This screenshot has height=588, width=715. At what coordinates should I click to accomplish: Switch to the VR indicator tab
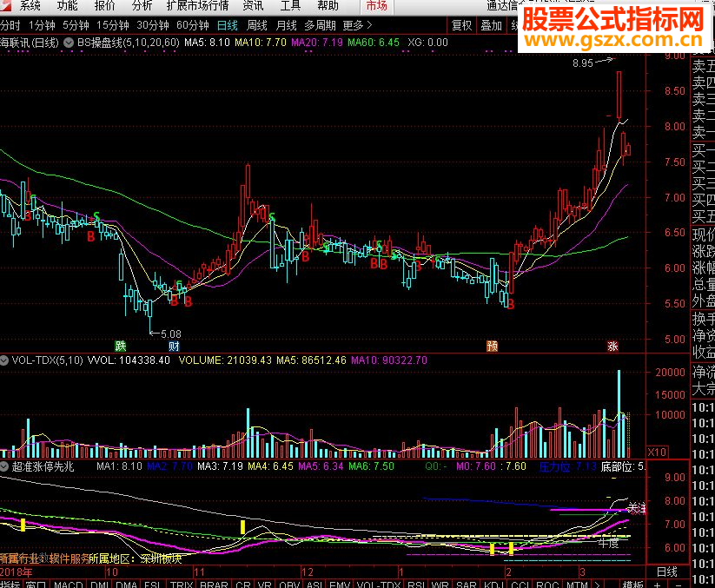(x=264, y=585)
